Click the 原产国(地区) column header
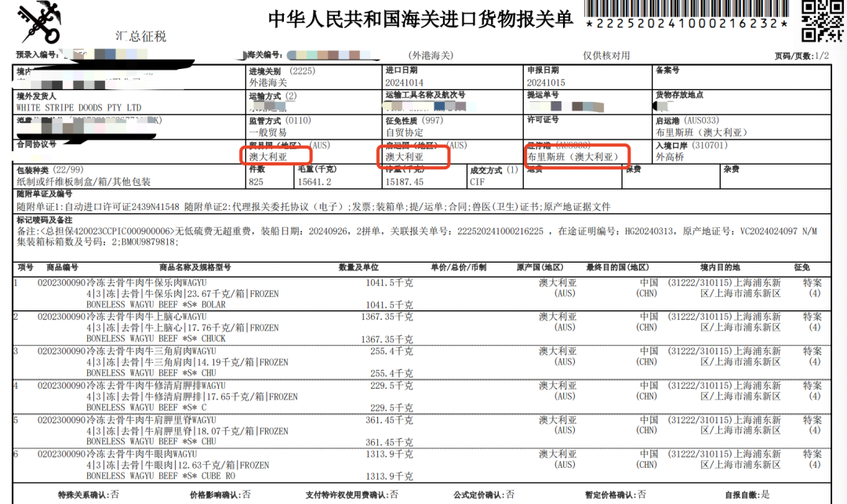 pyautogui.click(x=540, y=267)
